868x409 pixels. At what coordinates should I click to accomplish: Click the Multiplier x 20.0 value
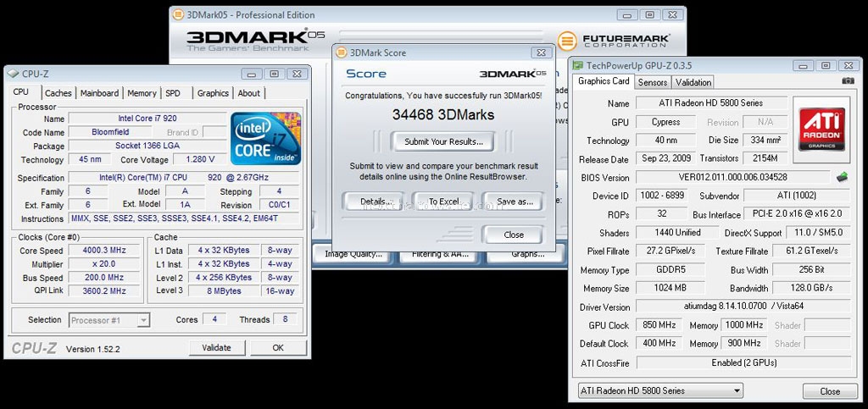(x=104, y=264)
